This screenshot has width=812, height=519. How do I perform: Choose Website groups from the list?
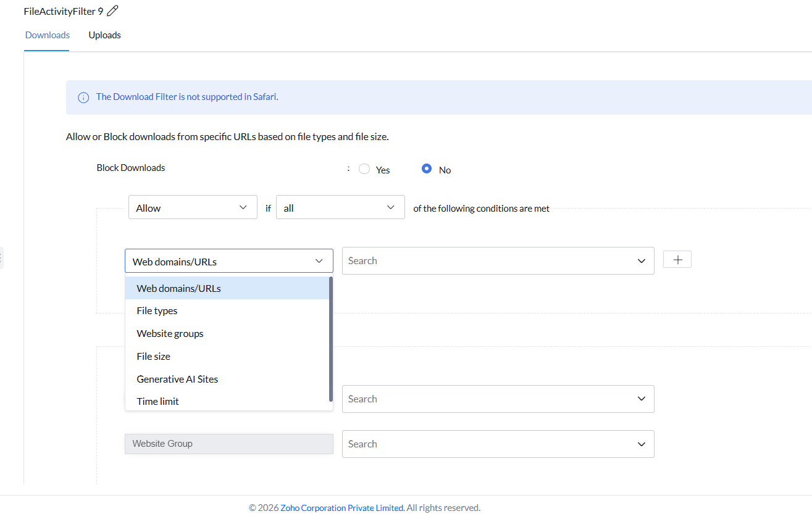coord(227,333)
